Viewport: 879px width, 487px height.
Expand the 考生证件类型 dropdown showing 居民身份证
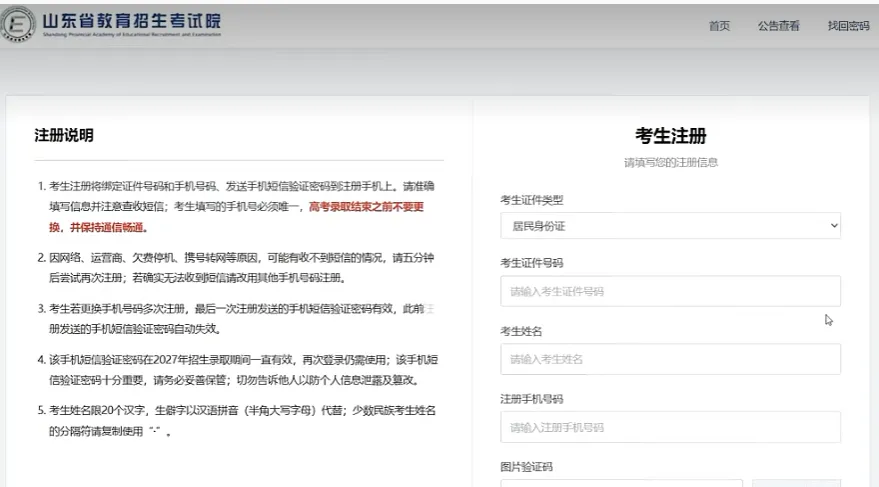point(670,226)
